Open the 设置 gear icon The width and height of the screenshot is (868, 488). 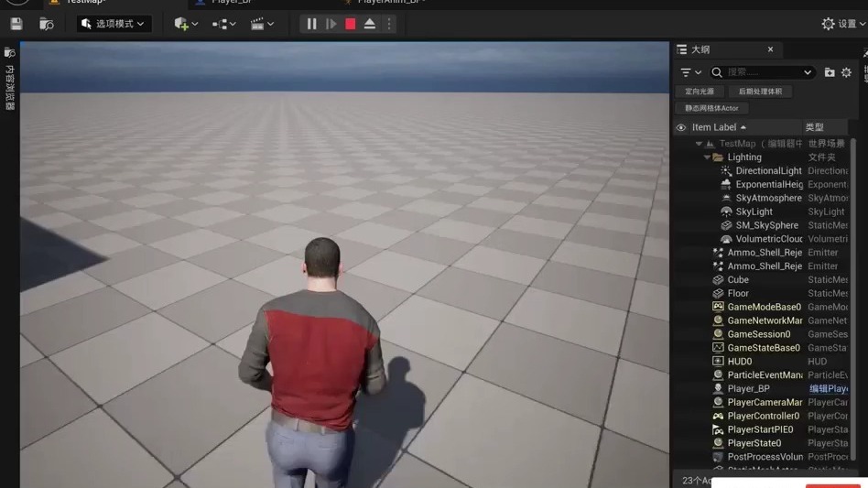point(828,24)
